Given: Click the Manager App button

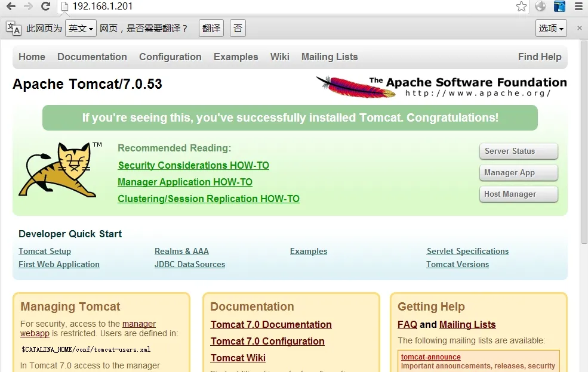Looking at the screenshot, I should pos(519,173).
